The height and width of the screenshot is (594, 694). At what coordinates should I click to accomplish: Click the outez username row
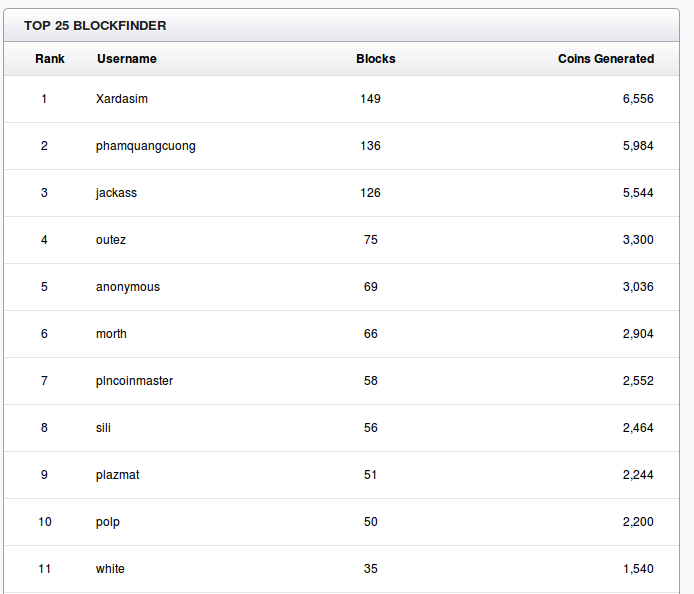[111, 240]
